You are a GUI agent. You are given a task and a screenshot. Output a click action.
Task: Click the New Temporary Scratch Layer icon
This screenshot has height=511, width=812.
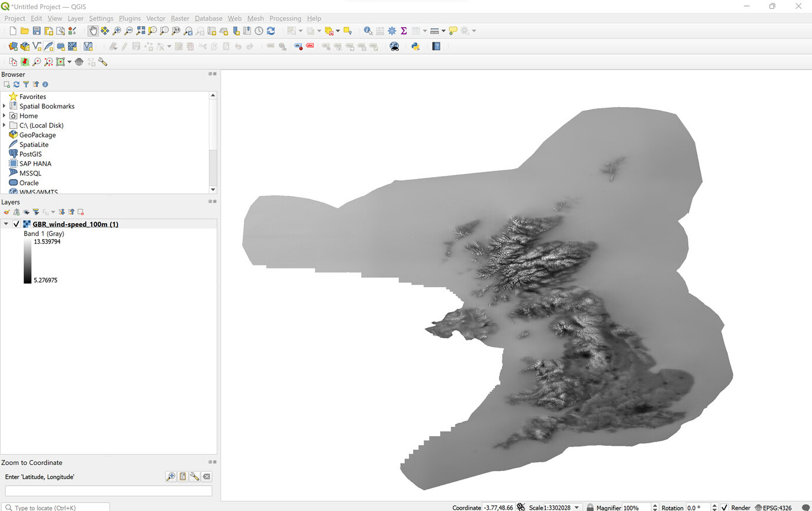[x=59, y=46]
